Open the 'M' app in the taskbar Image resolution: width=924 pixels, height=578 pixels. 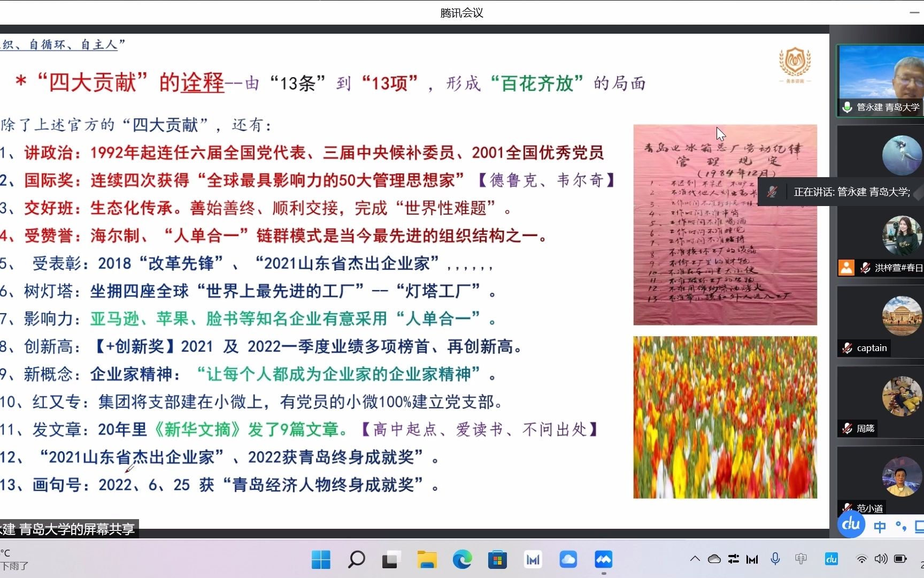click(x=533, y=560)
